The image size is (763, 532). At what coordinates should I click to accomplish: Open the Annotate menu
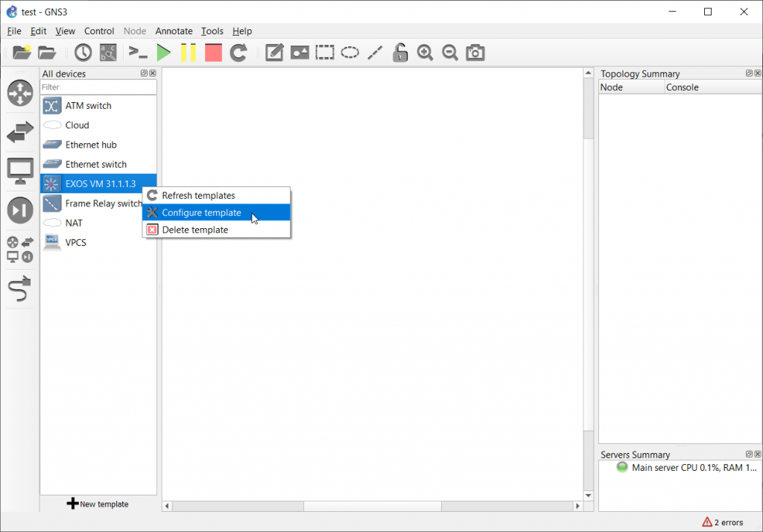pos(174,31)
